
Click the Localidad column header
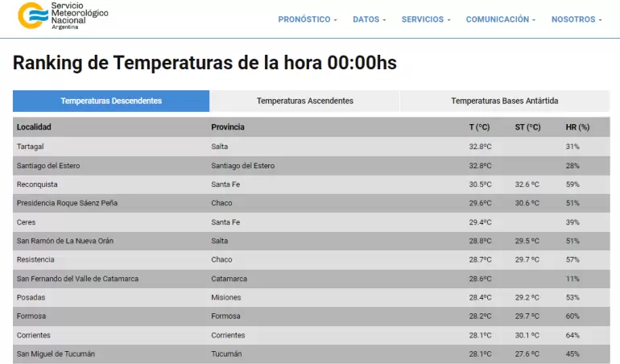(x=34, y=127)
